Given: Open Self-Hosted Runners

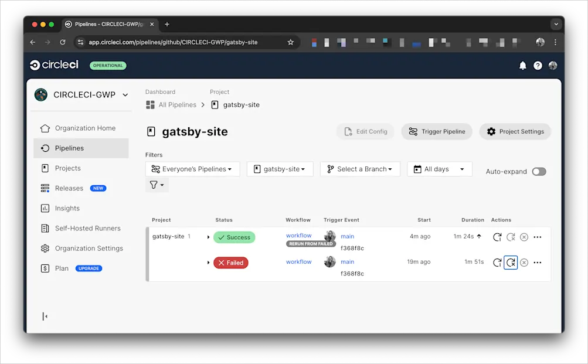Looking at the screenshot, I should point(81,228).
